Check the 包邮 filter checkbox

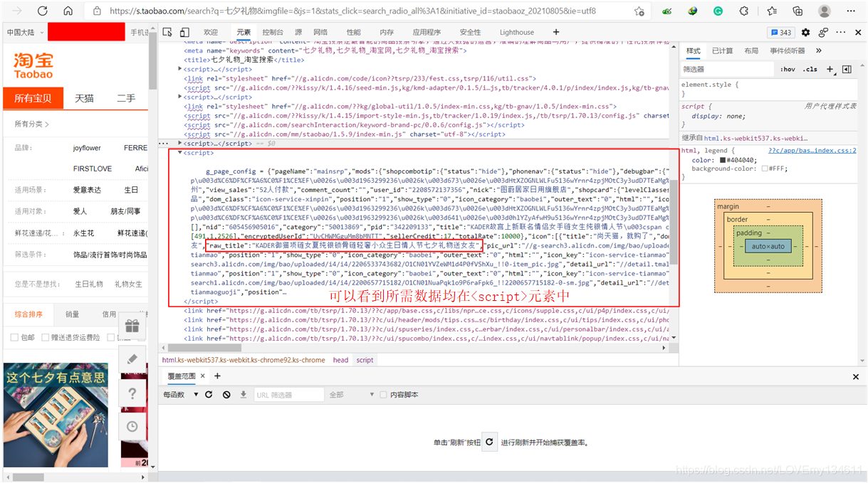click(x=14, y=337)
